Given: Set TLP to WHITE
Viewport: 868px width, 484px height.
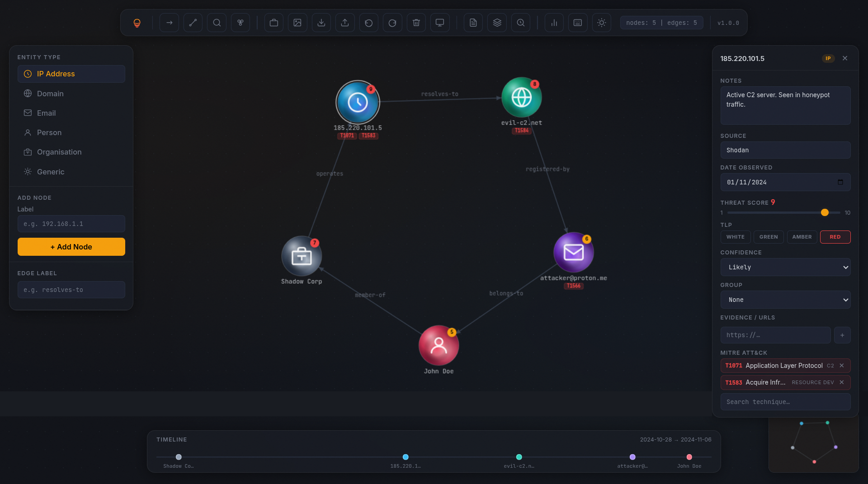Looking at the screenshot, I should [x=736, y=237].
